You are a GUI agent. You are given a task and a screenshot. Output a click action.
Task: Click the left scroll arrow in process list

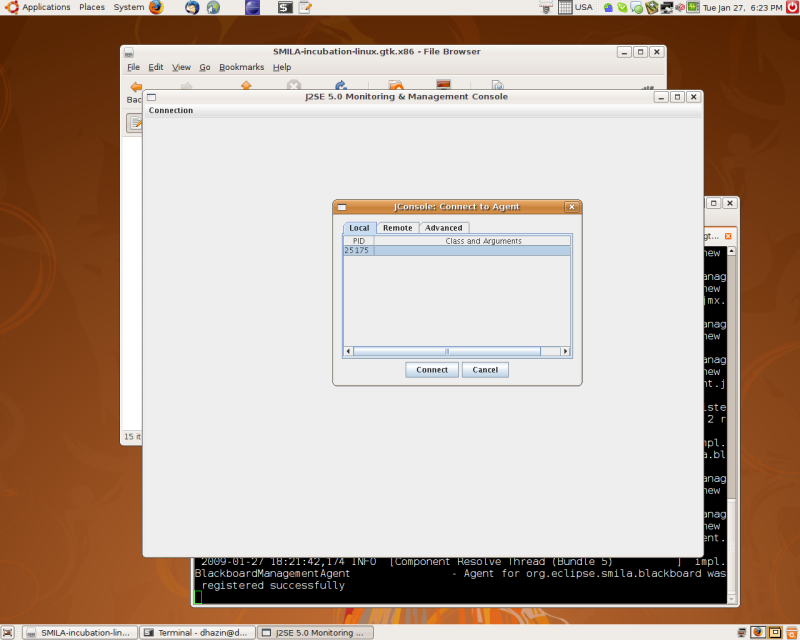(348, 351)
